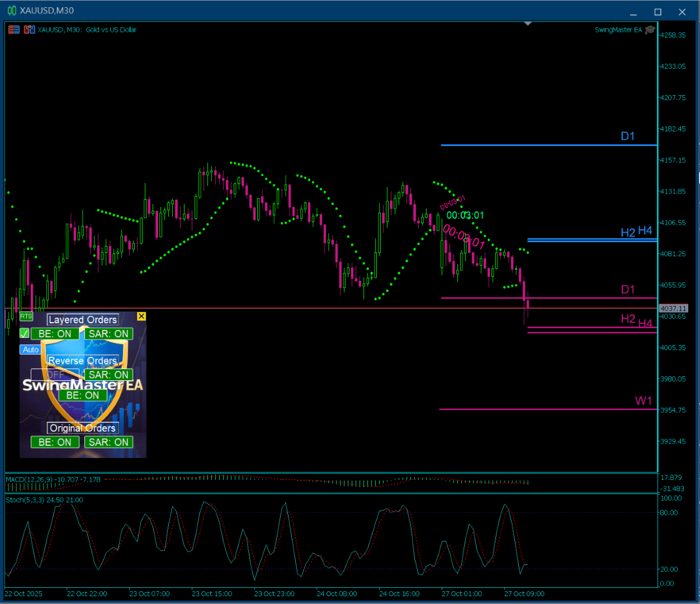Click 3954.75 on the price scale
This screenshot has height=604, width=700.
673,410
